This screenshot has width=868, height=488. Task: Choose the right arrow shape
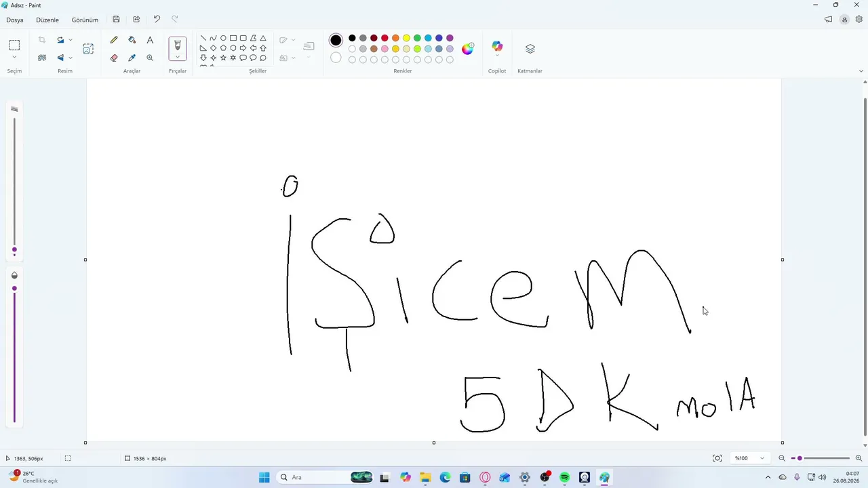(x=243, y=48)
